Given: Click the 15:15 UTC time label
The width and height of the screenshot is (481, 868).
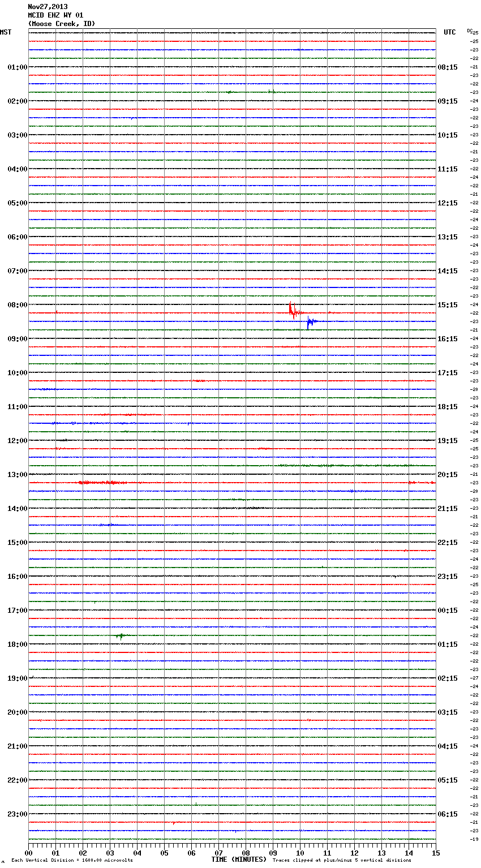Looking at the screenshot, I should coord(448,305).
